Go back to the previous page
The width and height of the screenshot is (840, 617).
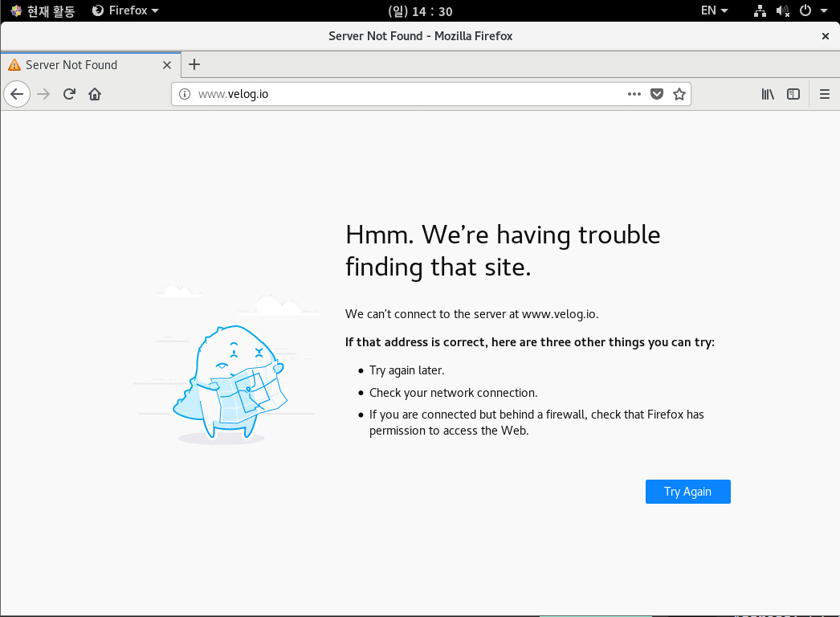point(17,94)
